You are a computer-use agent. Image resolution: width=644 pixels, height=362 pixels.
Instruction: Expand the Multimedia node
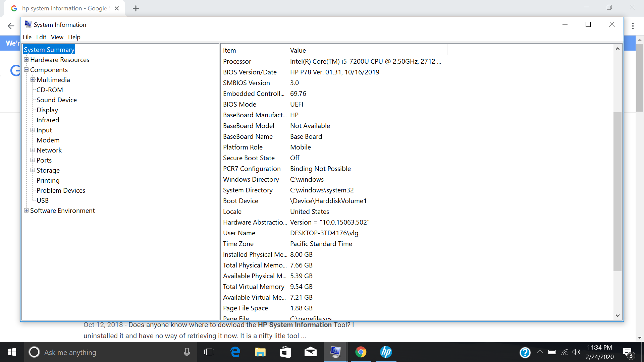[x=33, y=80]
